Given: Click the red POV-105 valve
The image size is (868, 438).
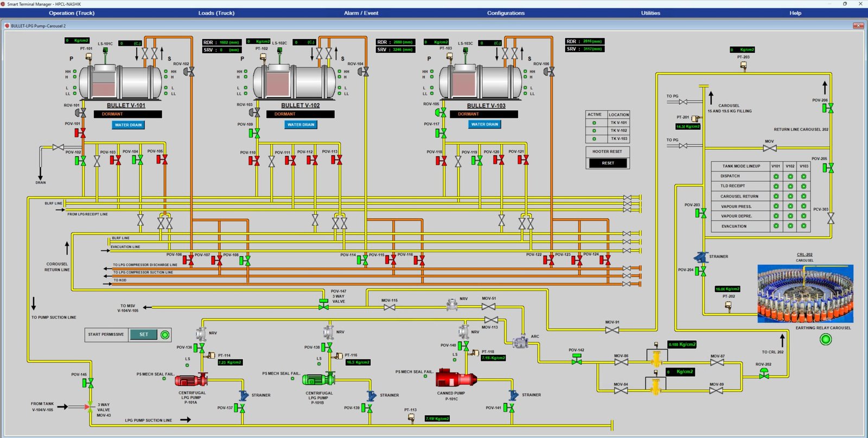Looking at the screenshot, I should [x=162, y=160].
